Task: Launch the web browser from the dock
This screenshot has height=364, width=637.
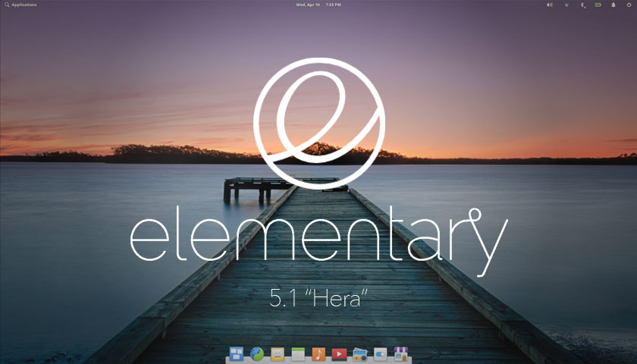Action: (257, 354)
